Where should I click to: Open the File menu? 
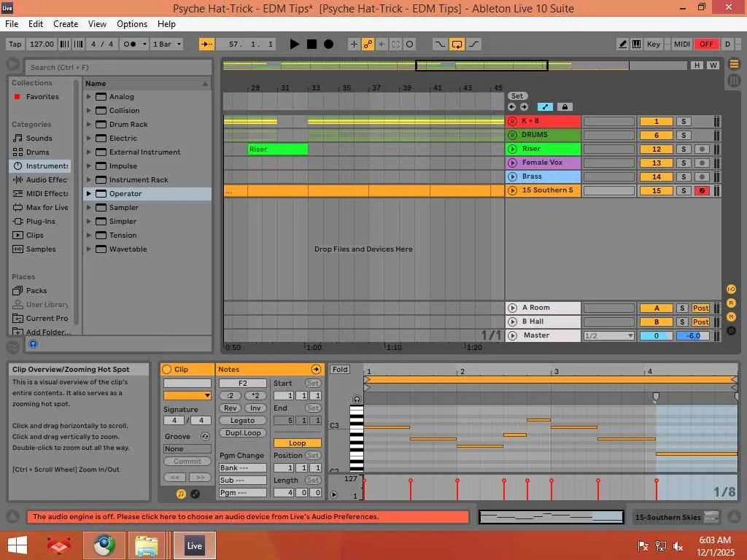pos(12,24)
